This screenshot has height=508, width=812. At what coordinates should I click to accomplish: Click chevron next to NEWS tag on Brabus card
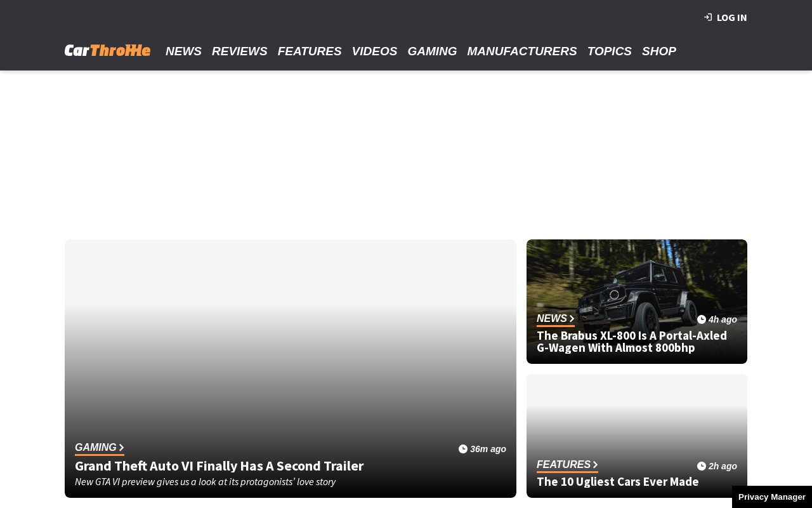click(572, 319)
